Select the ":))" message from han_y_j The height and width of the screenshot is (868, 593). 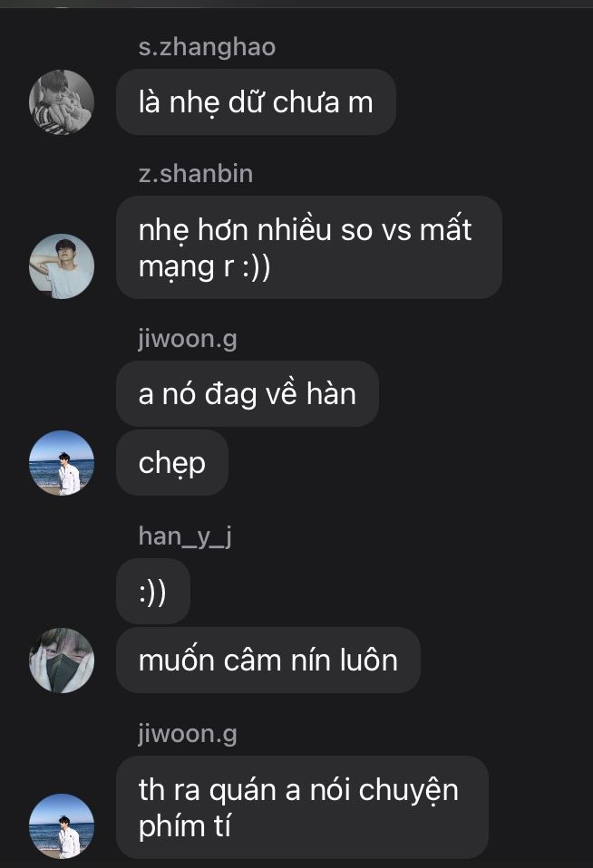tap(153, 592)
